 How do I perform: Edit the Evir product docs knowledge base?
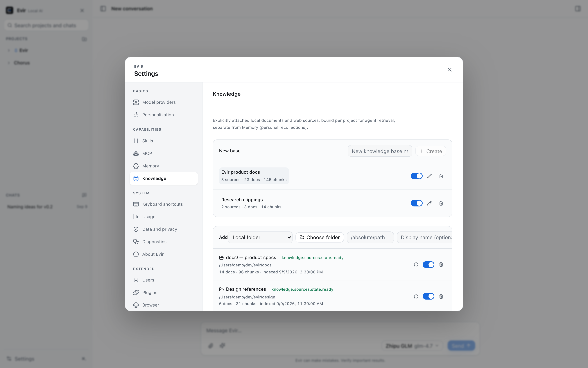click(429, 176)
